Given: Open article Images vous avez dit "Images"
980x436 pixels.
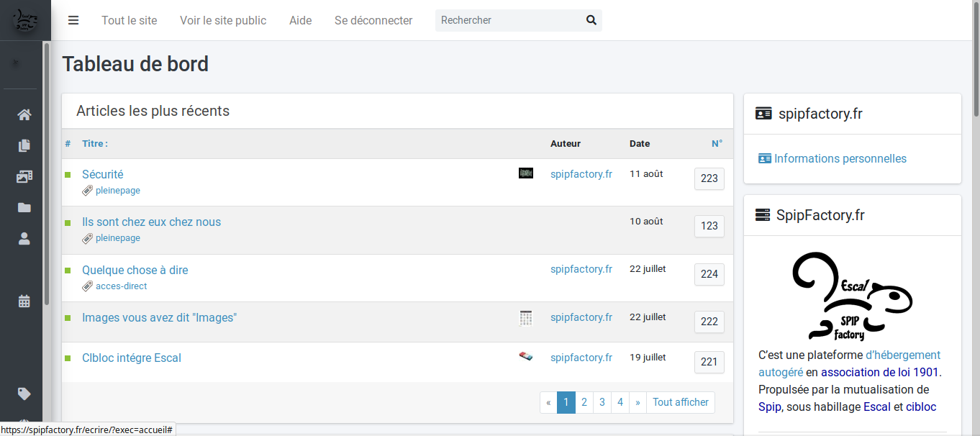Looking at the screenshot, I should click(160, 317).
